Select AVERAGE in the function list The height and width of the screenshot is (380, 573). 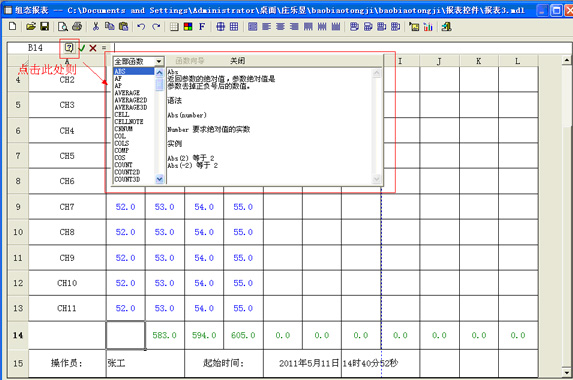pos(127,93)
